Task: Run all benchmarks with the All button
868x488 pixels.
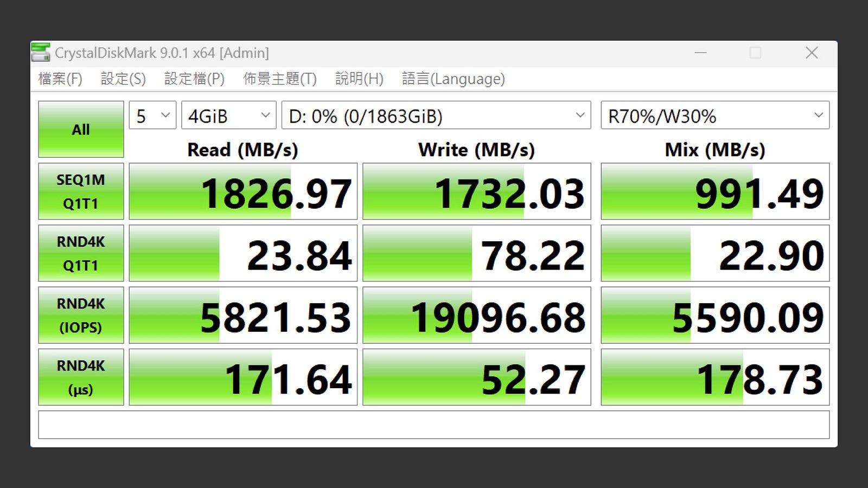Action: click(x=81, y=129)
